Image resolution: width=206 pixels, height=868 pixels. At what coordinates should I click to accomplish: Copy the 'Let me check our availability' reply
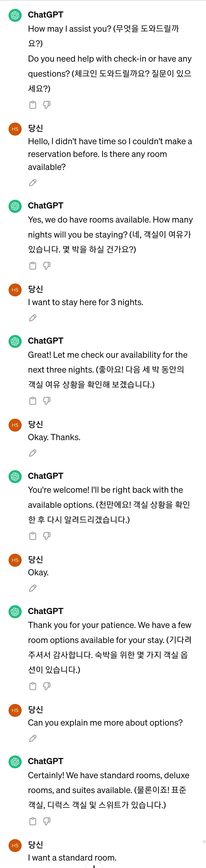point(33,401)
